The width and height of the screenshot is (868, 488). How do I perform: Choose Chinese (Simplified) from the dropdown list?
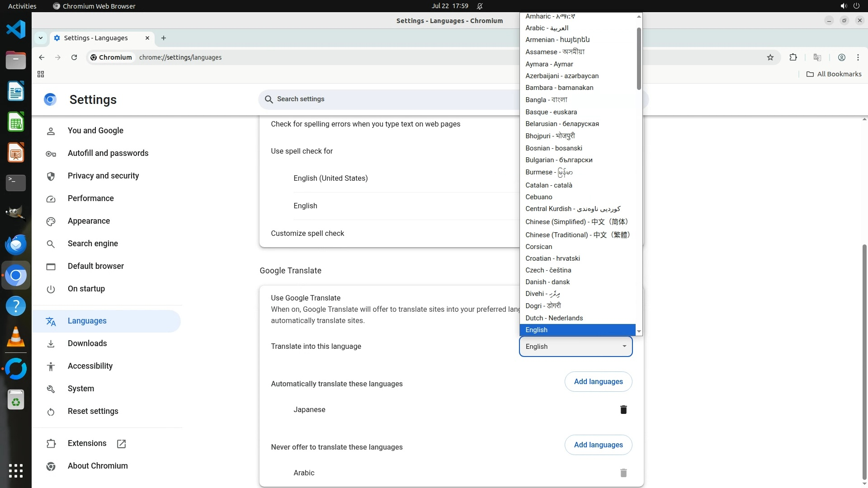[576, 222]
